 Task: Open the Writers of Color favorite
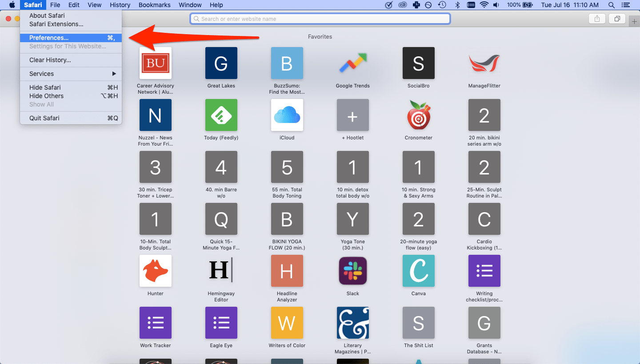coord(287,323)
